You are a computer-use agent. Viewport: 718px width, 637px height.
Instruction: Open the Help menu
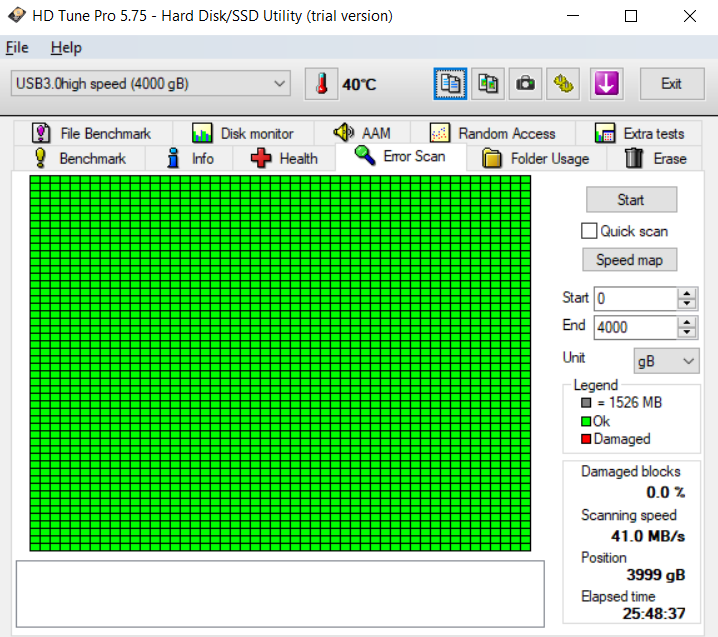(66, 48)
